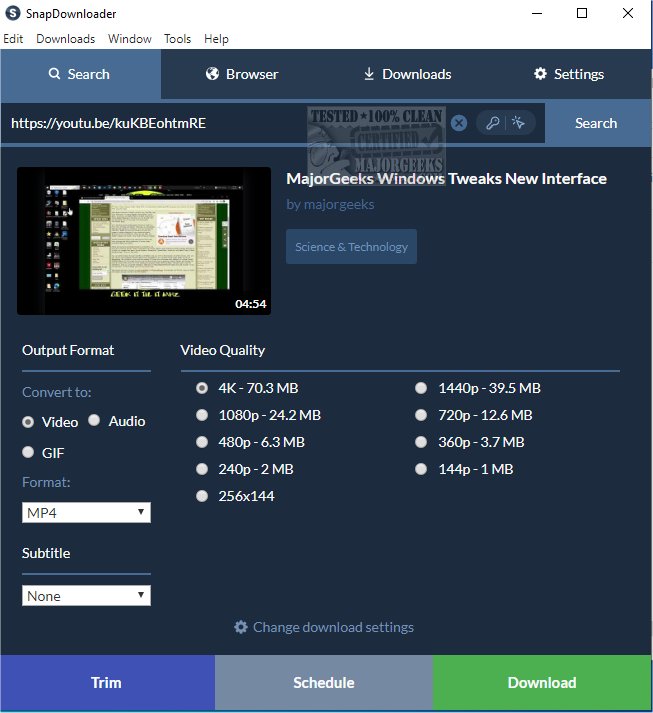This screenshot has height=713, width=653.
Task: Open the Help menu
Action: (216, 39)
